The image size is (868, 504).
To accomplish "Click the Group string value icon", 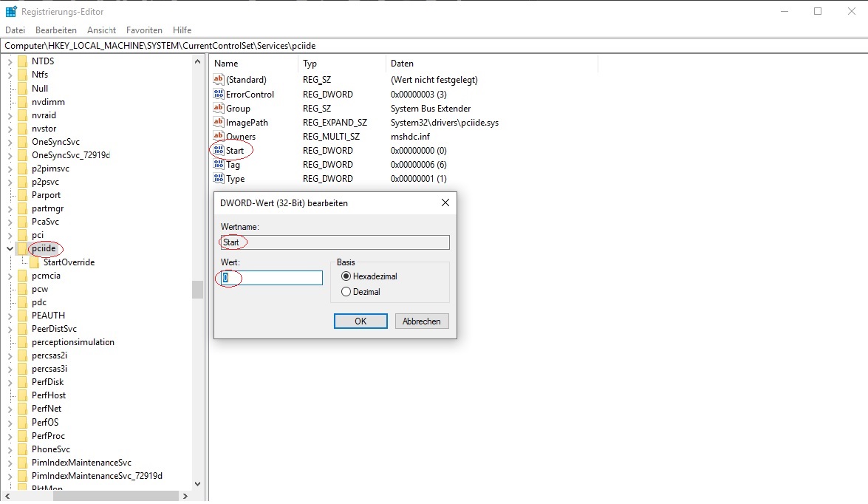I will coord(219,108).
